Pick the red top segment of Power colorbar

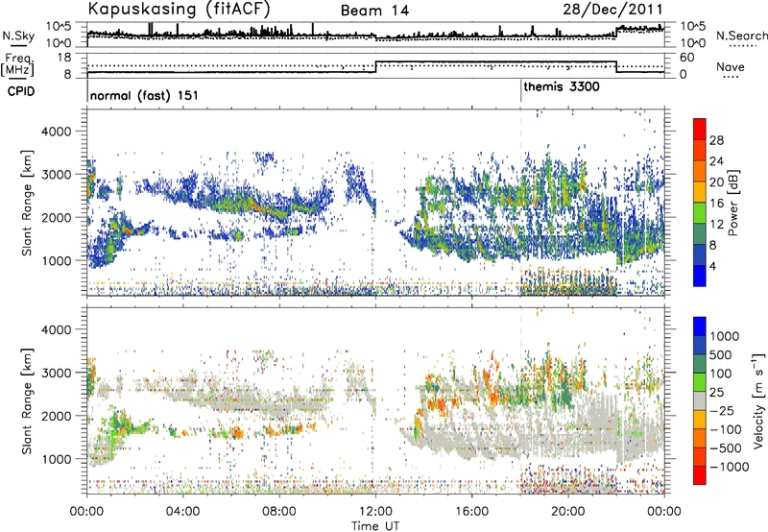click(x=700, y=130)
